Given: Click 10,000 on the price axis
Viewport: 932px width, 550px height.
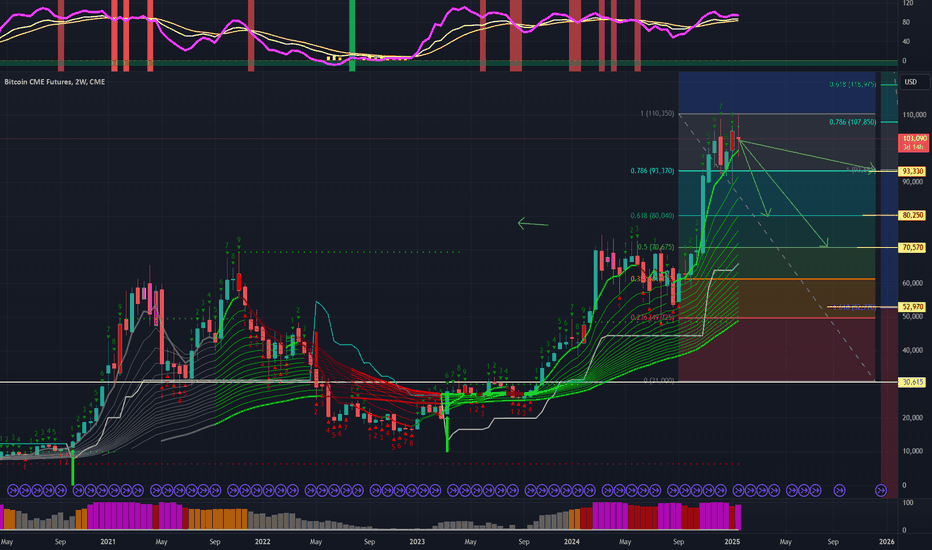Looking at the screenshot, I should [913, 451].
